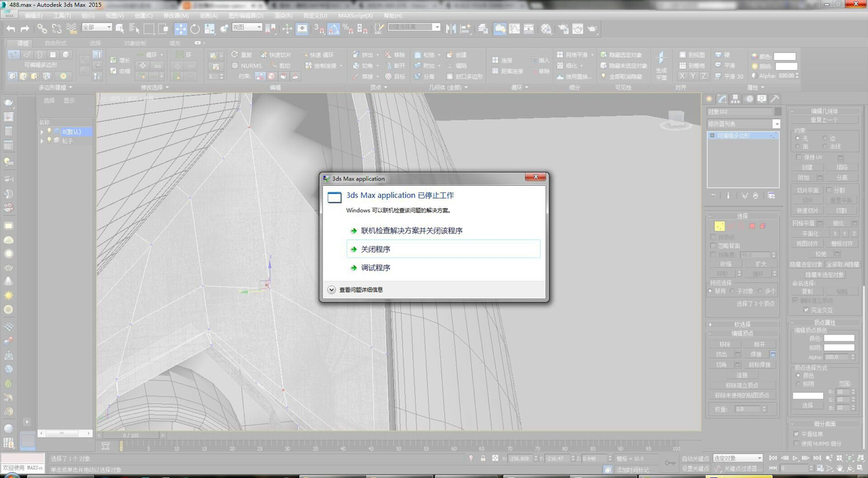
Task: Open the Modify Selection panel dropdown
Action: click(x=155, y=87)
